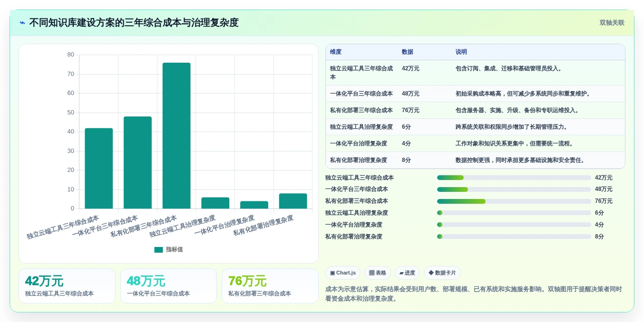Click the 维度 column header
The height and width of the screenshot is (322, 644).
[x=336, y=52]
